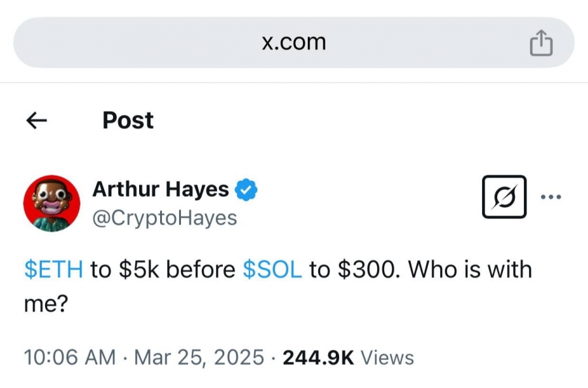Click the Post page heading
Viewport: 588px width, 388px height.
pyautogui.click(x=128, y=120)
